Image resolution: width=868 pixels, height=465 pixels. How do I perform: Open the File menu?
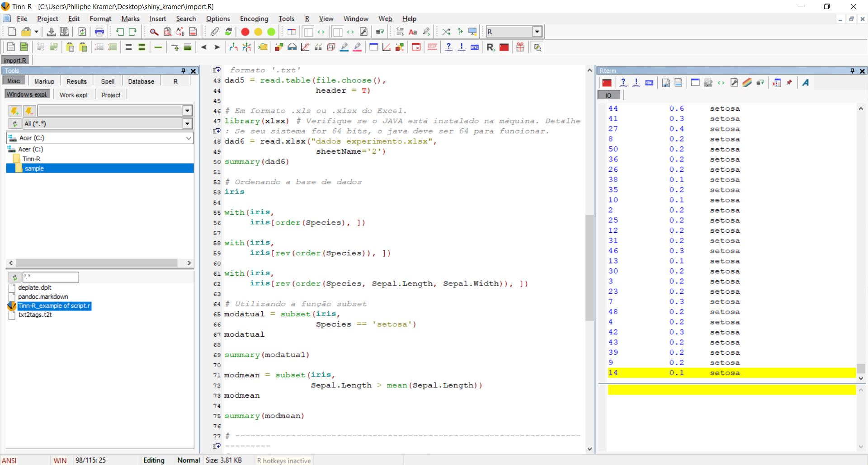(x=22, y=19)
